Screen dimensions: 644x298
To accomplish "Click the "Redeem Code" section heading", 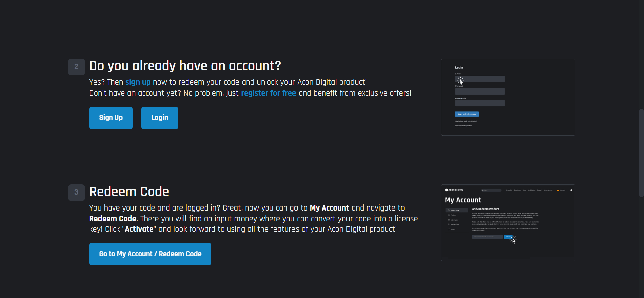I will click(129, 192).
